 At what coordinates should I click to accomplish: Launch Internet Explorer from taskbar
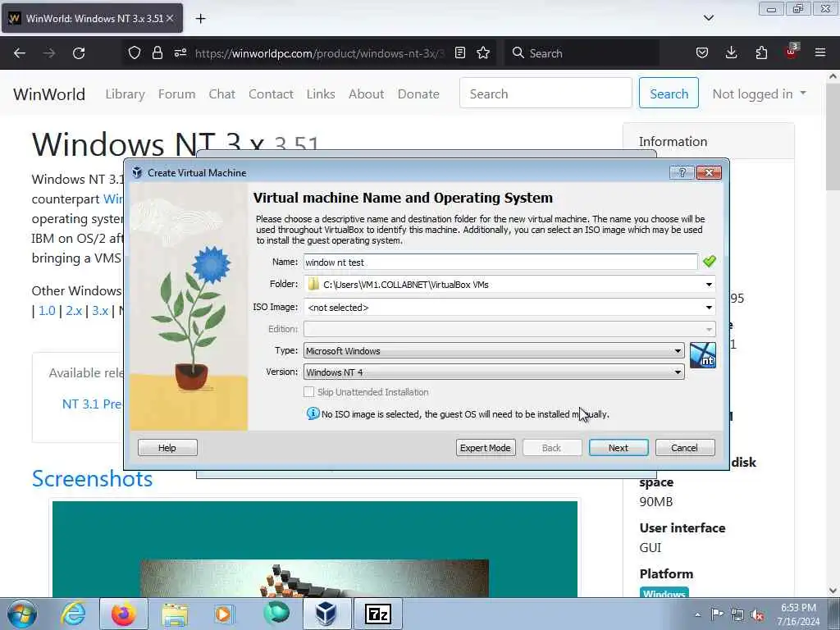pyautogui.click(x=73, y=614)
